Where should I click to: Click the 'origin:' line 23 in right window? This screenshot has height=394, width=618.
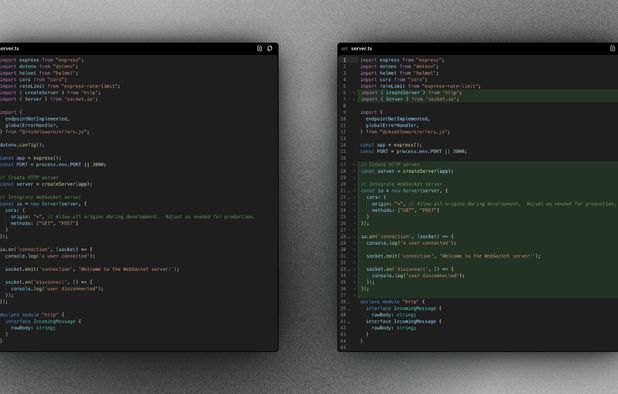point(494,204)
